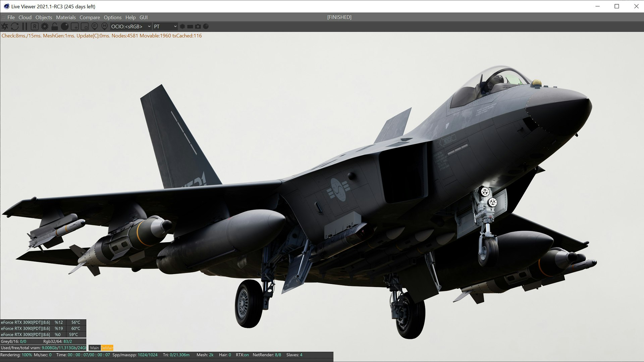Viewport: 644px width, 362px height.
Task: Click the render region R icon
Action: pyautogui.click(x=35, y=26)
